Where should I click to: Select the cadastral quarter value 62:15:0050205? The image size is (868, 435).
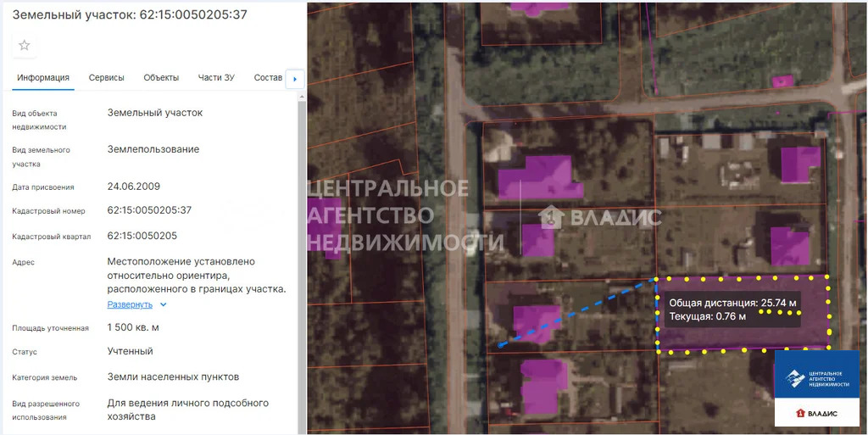(142, 236)
